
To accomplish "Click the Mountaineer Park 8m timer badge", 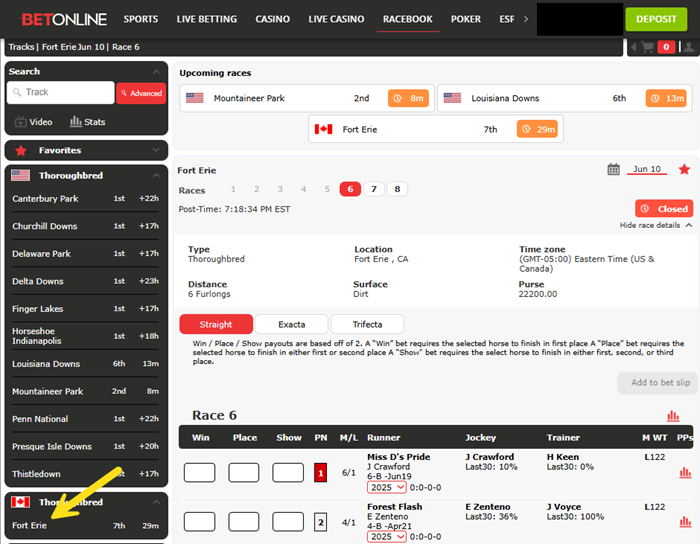I will click(408, 98).
